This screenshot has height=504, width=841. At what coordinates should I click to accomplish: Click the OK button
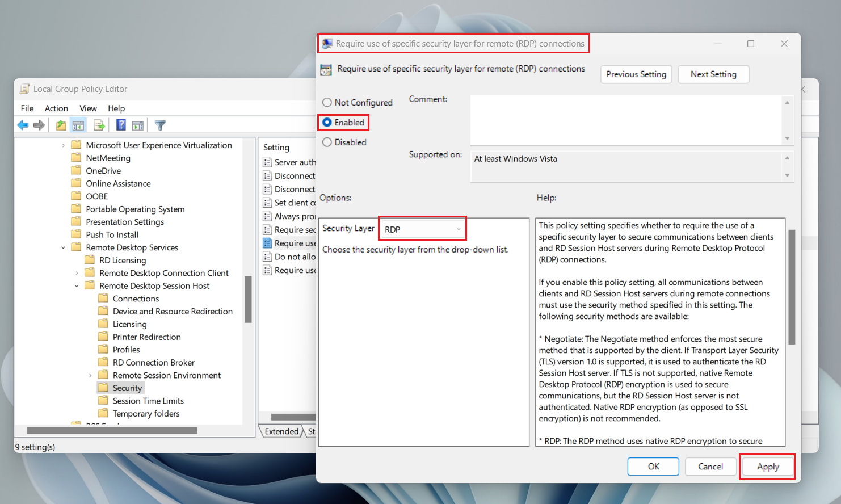[x=653, y=467]
